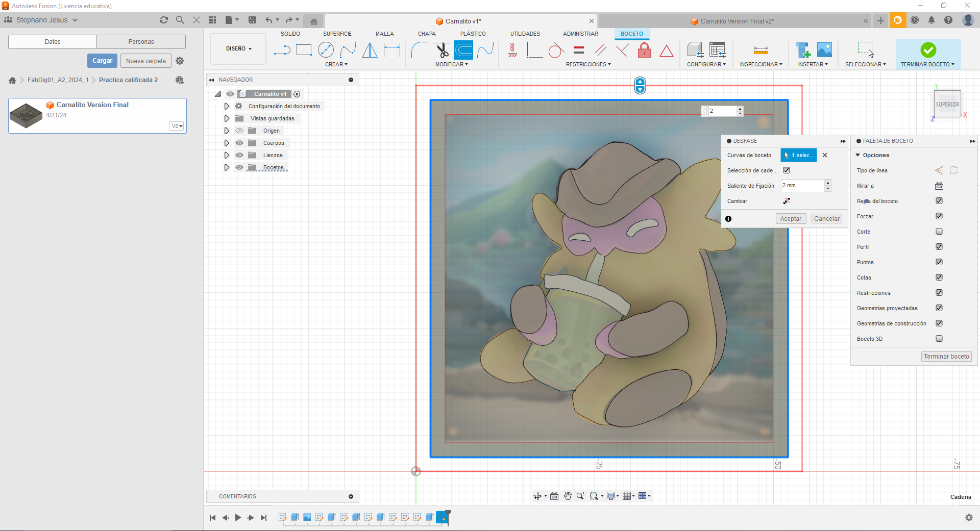Expand the Bocetos tree node
The width and height of the screenshot is (980, 531).
coord(227,167)
